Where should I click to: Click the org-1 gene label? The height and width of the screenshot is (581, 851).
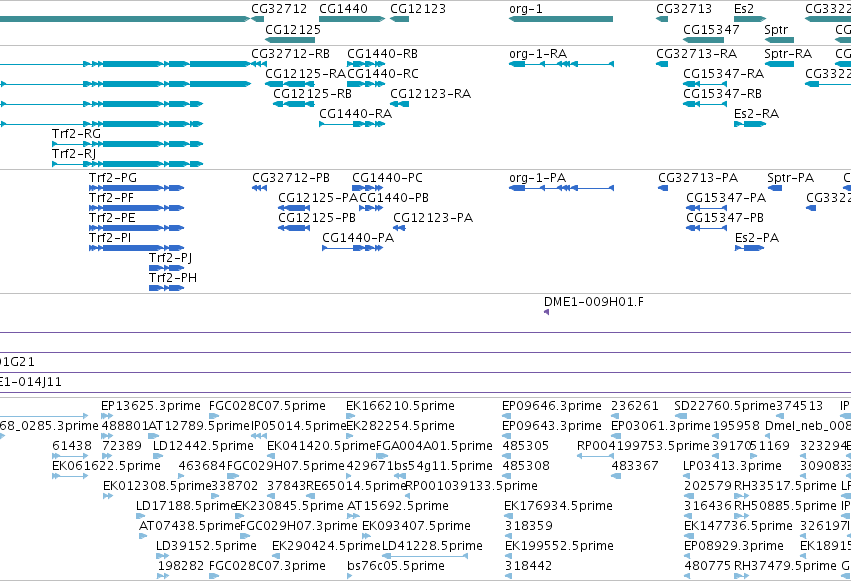(x=525, y=9)
